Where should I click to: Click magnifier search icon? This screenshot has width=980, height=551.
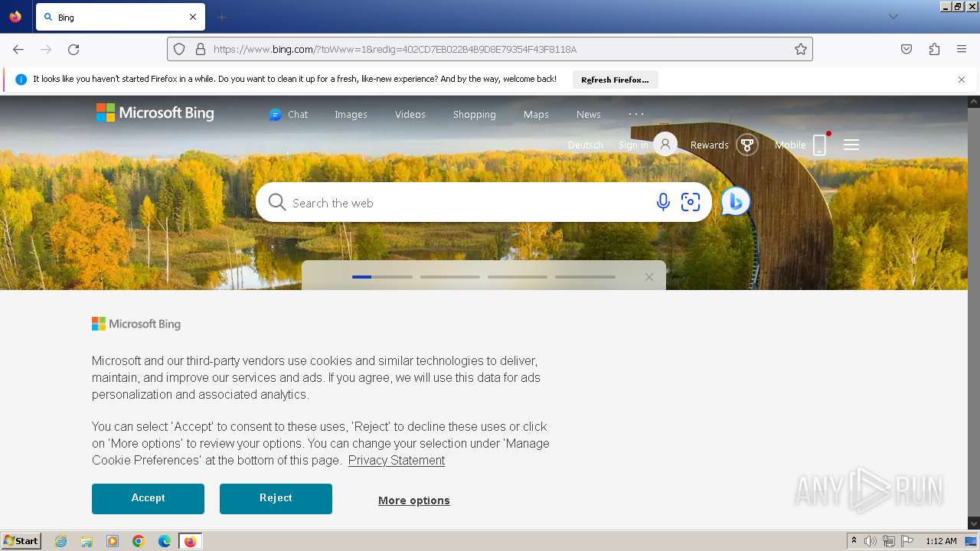[277, 203]
